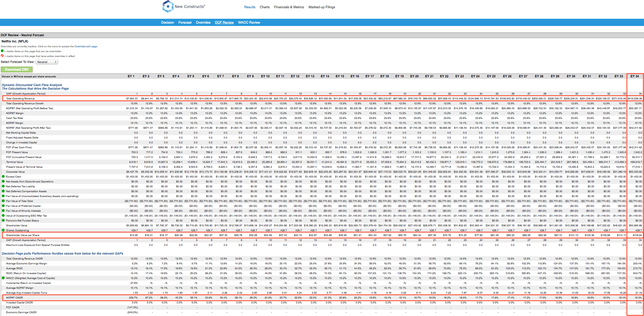
Task: Click Fair Value of Total Debt override icon
Action: click(x=3, y=201)
